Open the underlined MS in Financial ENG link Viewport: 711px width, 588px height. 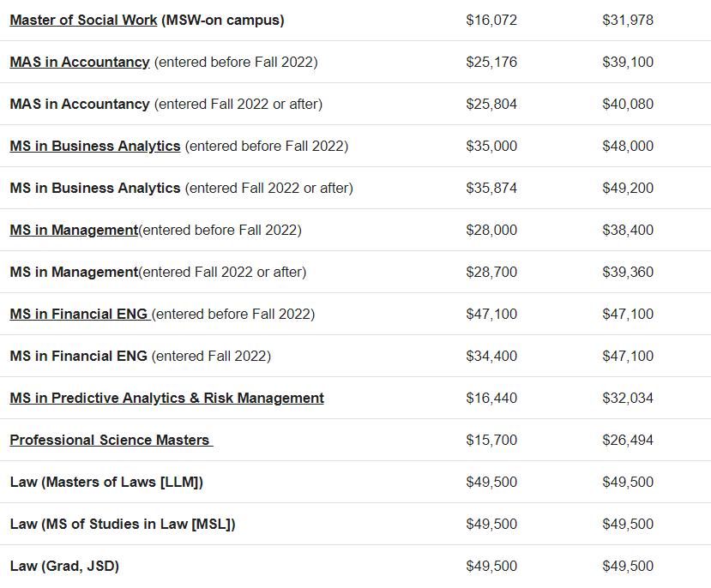(x=79, y=314)
